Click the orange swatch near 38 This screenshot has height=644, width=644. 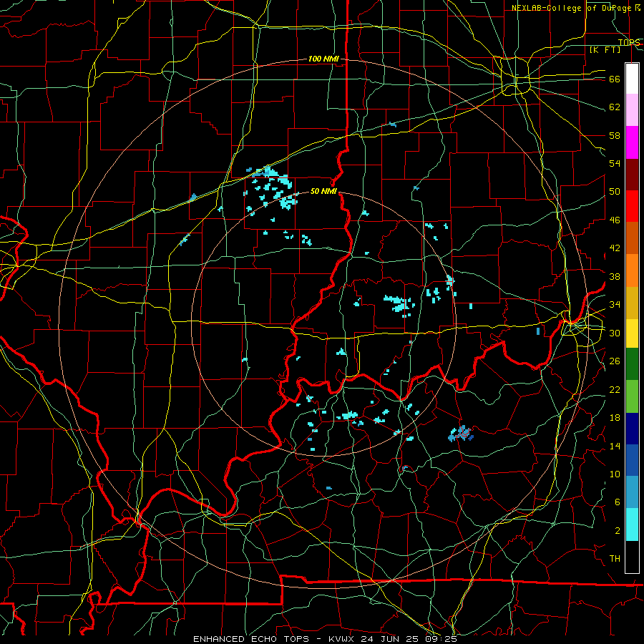632,270
